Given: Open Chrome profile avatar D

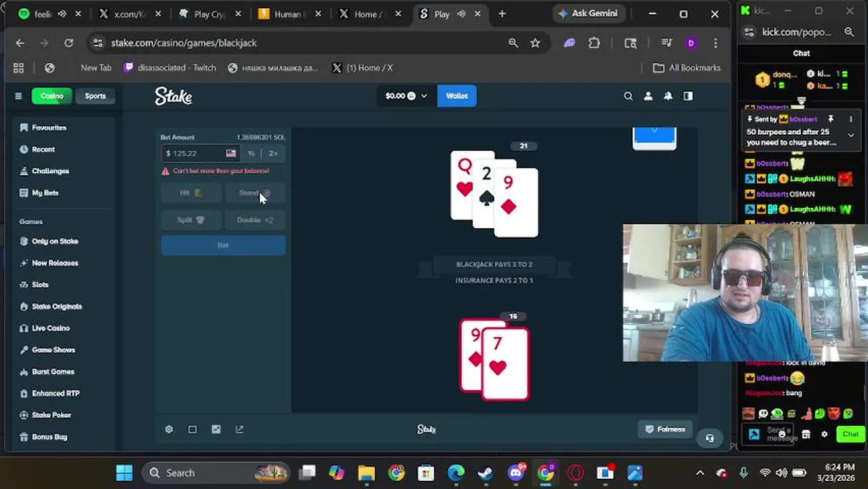Looking at the screenshot, I should (x=691, y=43).
